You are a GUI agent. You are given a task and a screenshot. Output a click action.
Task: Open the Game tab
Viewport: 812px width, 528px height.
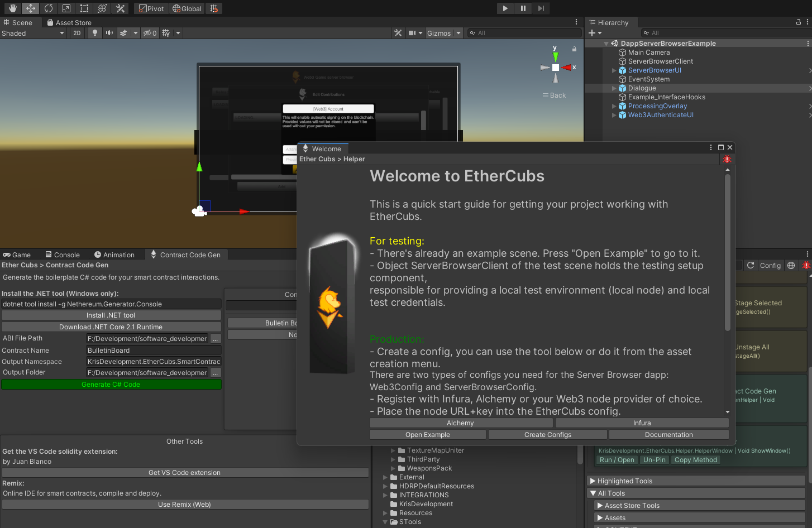tap(17, 255)
